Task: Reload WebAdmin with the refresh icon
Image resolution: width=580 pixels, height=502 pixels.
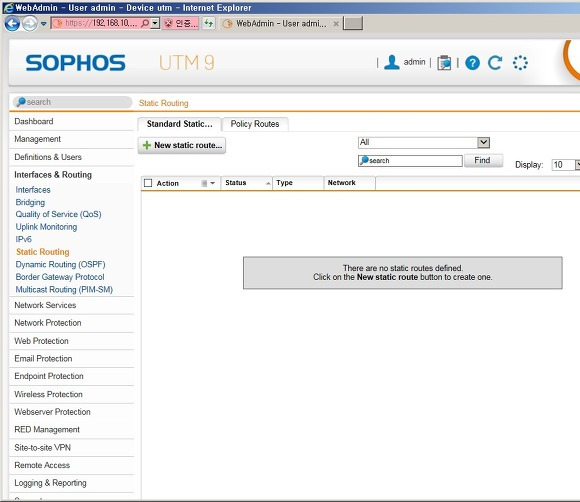Action: [495, 63]
